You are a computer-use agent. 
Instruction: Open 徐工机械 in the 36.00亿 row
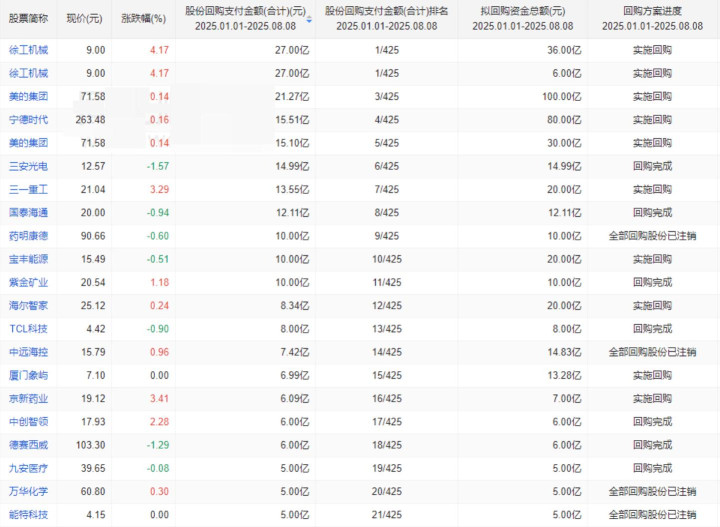[28, 50]
